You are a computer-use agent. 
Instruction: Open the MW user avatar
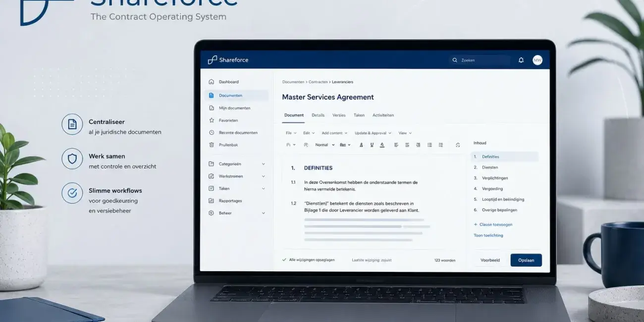[537, 60]
